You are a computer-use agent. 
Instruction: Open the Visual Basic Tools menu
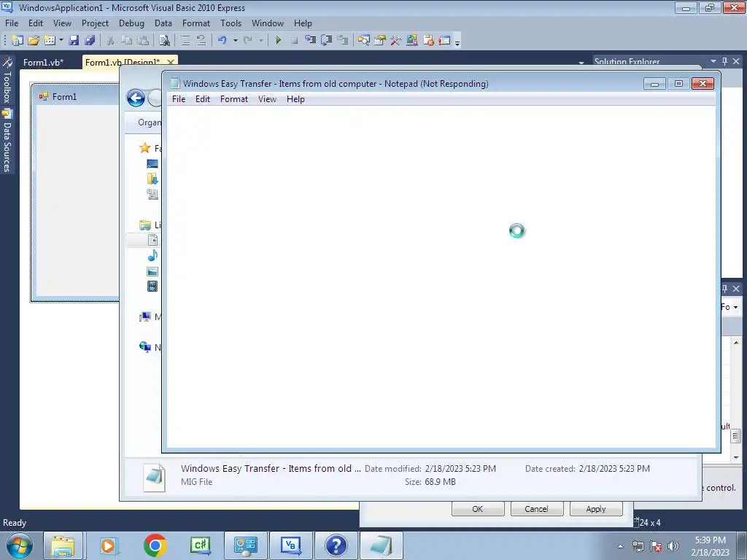tap(231, 23)
